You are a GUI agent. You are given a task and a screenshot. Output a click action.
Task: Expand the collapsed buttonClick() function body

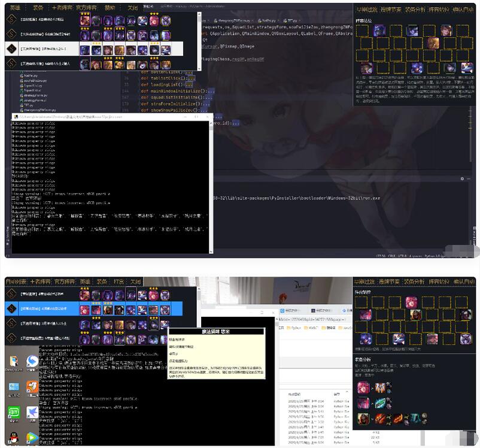point(187,71)
